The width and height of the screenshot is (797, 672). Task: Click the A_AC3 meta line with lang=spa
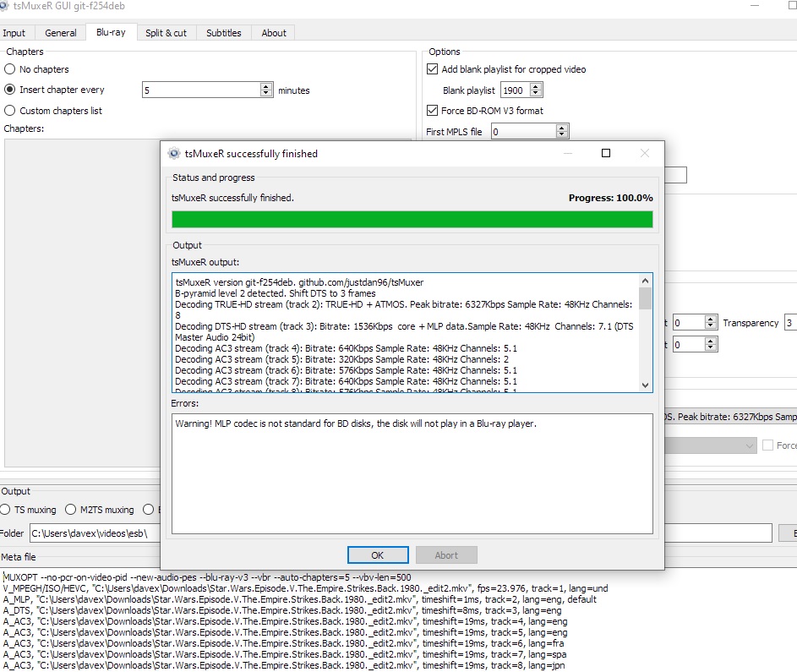[285, 654]
